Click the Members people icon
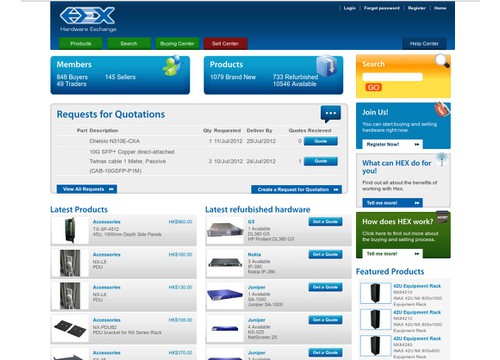 [172, 65]
